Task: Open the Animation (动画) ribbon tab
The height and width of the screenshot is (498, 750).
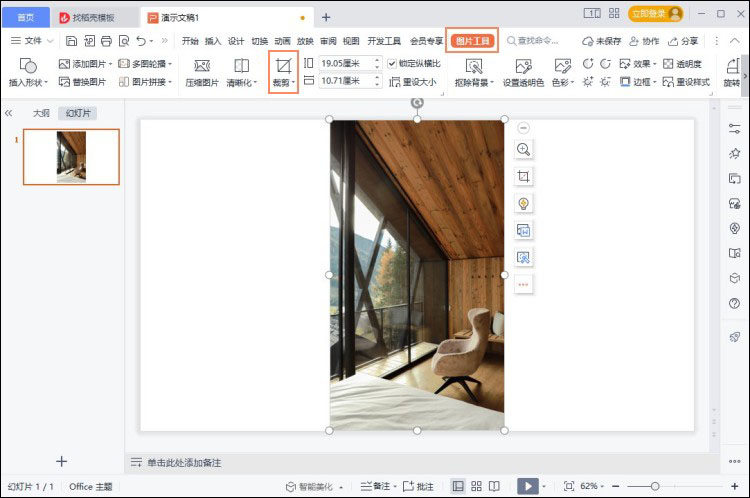Action: pyautogui.click(x=282, y=41)
